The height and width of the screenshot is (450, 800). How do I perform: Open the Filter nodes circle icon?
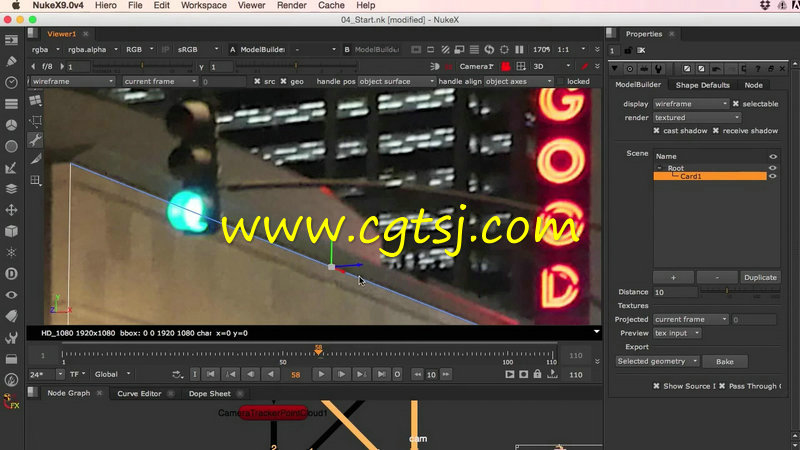[11, 146]
